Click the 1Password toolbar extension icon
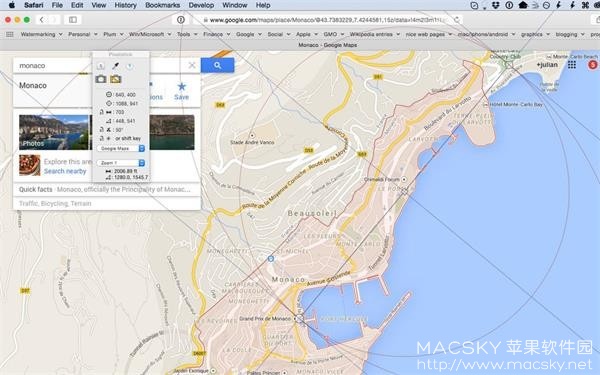This screenshot has height=375, width=600. point(181,20)
